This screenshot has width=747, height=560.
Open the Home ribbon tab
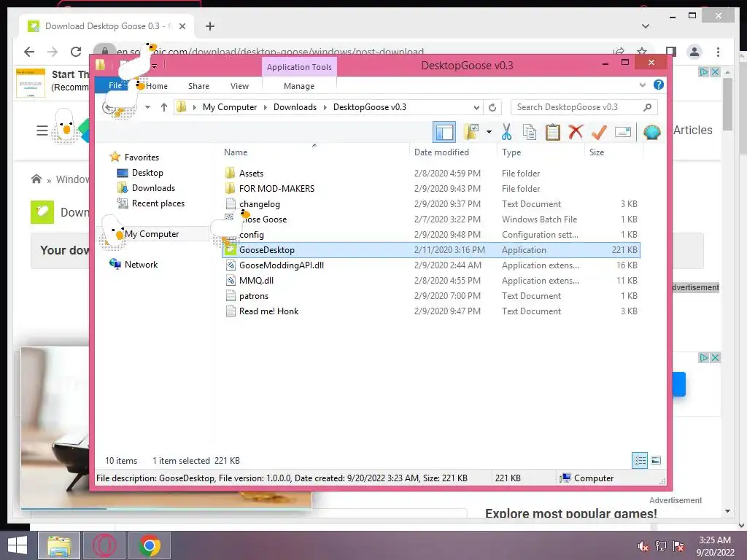click(x=157, y=86)
